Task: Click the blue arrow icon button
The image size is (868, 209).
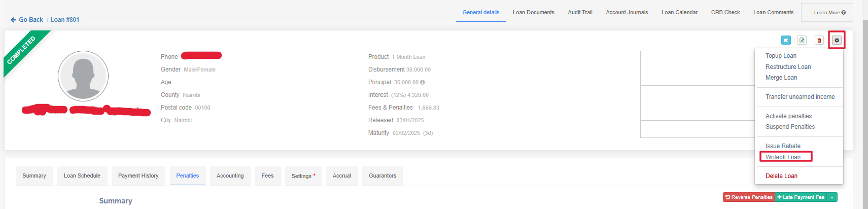Action: coord(786,41)
